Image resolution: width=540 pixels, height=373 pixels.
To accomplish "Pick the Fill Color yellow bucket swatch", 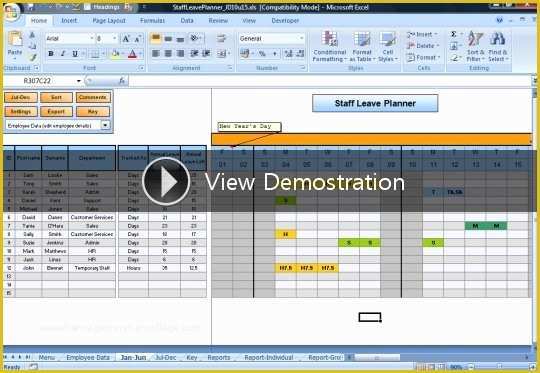I will coord(115,53).
